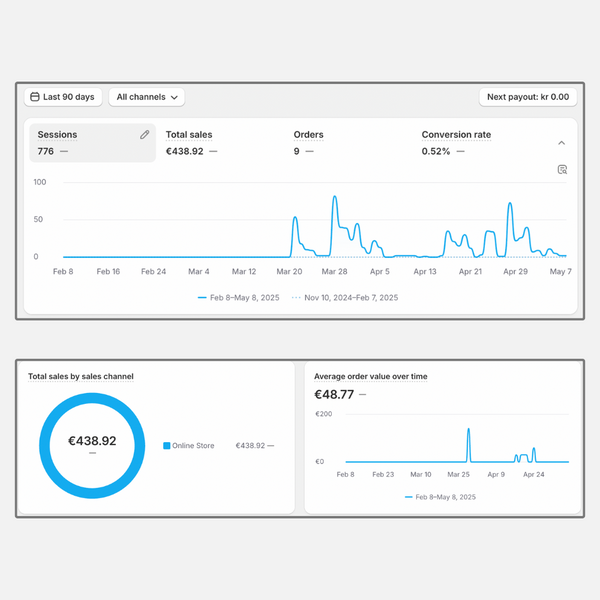Click the Next payout button

point(527,97)
